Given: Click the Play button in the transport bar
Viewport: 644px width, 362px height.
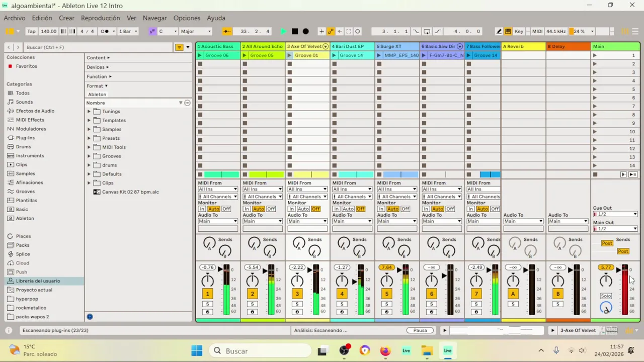Looking at the screenshot, I should (x=283, y=31).
